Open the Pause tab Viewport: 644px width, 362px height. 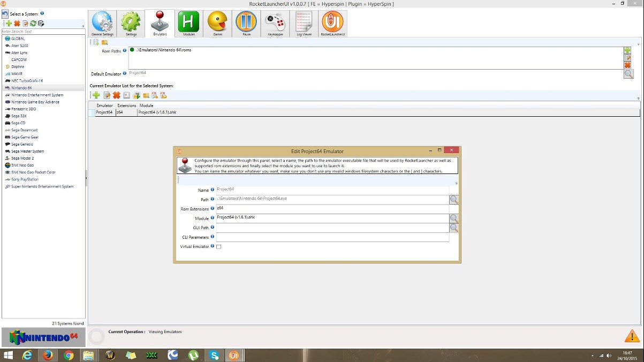246,24
